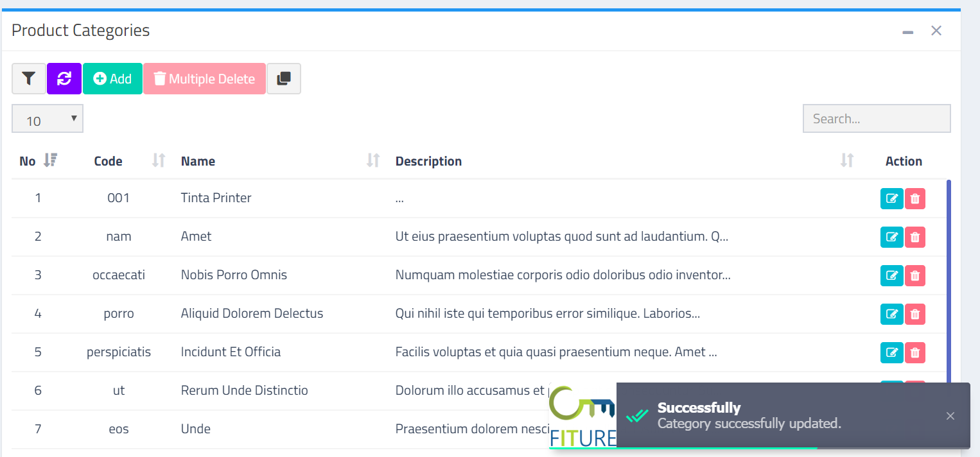
Task: Click inside the Search field
Action: click(x=876, y=118)
